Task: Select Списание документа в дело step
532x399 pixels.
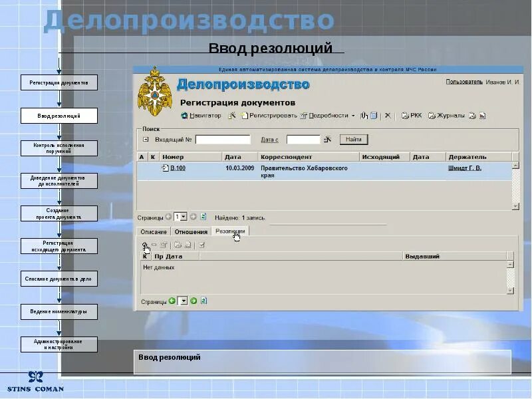Action: coord(59,279)
